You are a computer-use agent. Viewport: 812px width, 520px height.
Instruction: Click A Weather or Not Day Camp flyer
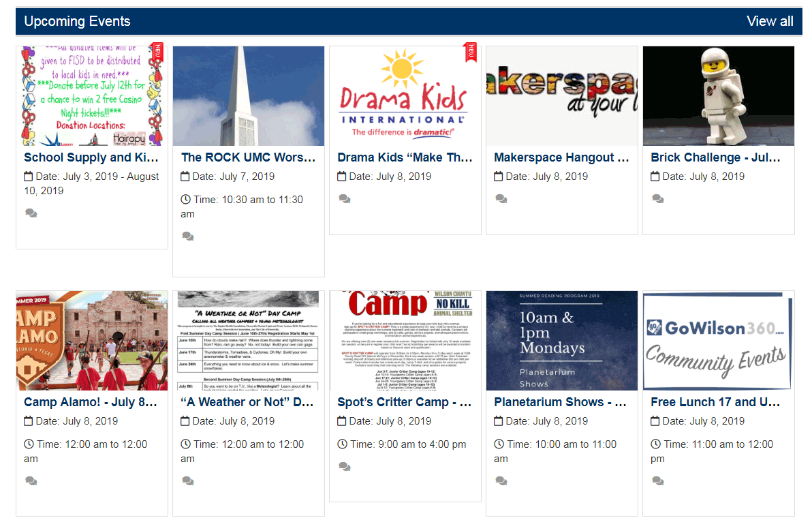[x=249, y=340]
